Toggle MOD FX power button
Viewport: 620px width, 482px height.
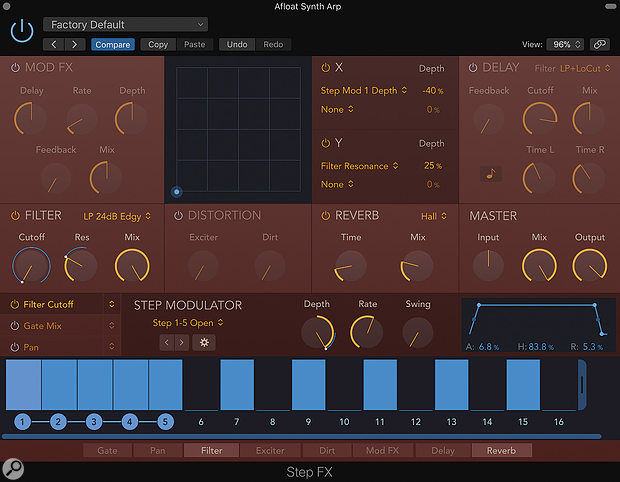(15, 68)
